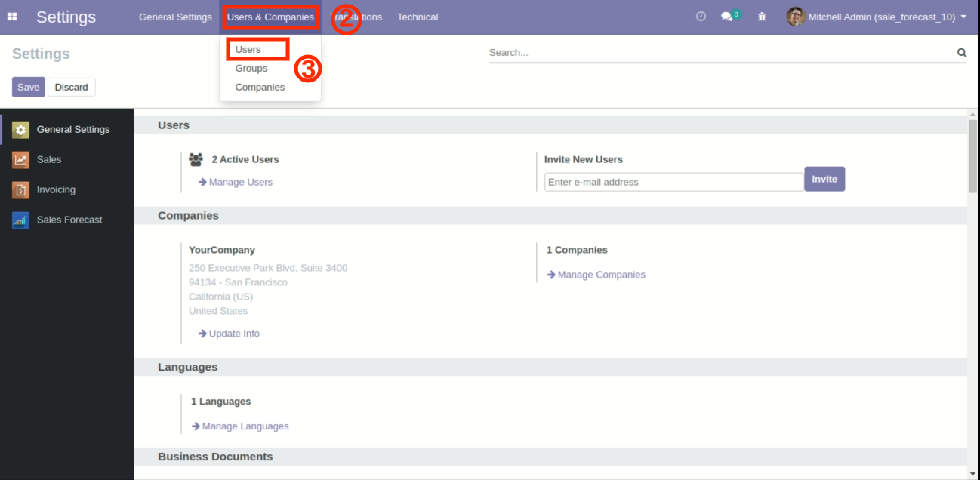Select Companies from the dropdown menu
This screenshot has height=480, width=980.
tap(260, 87)
